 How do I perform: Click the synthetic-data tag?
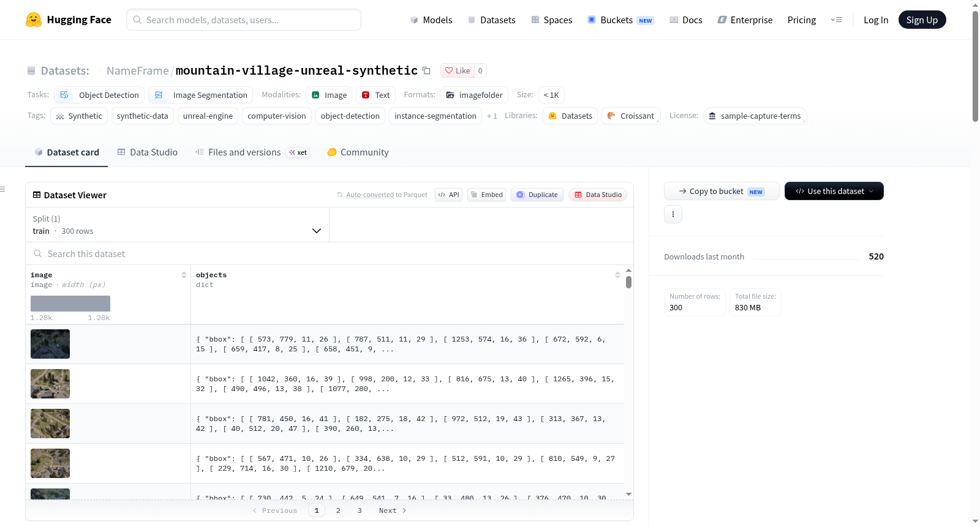tap(142, 116)
